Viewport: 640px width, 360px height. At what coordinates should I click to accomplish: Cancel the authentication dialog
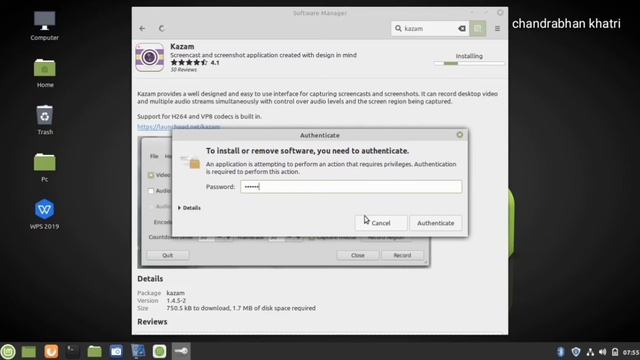click(381, 223)
